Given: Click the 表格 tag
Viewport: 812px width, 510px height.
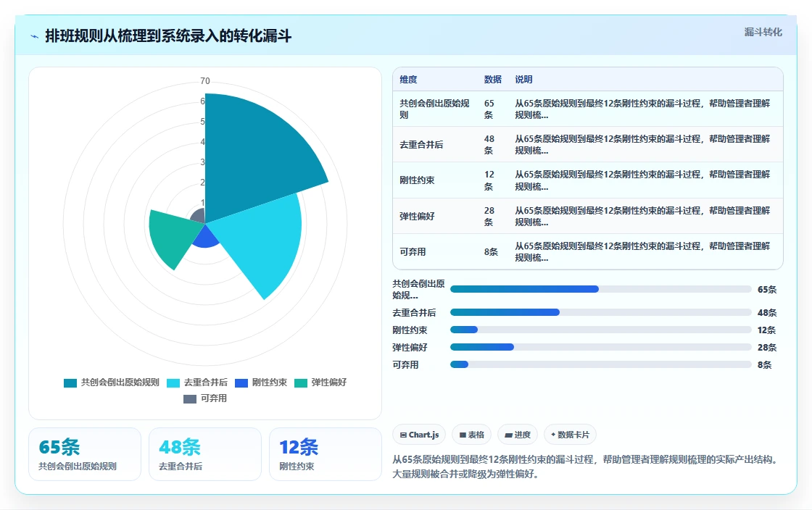Looking at the screenshot, I should [x=471, y=435].
